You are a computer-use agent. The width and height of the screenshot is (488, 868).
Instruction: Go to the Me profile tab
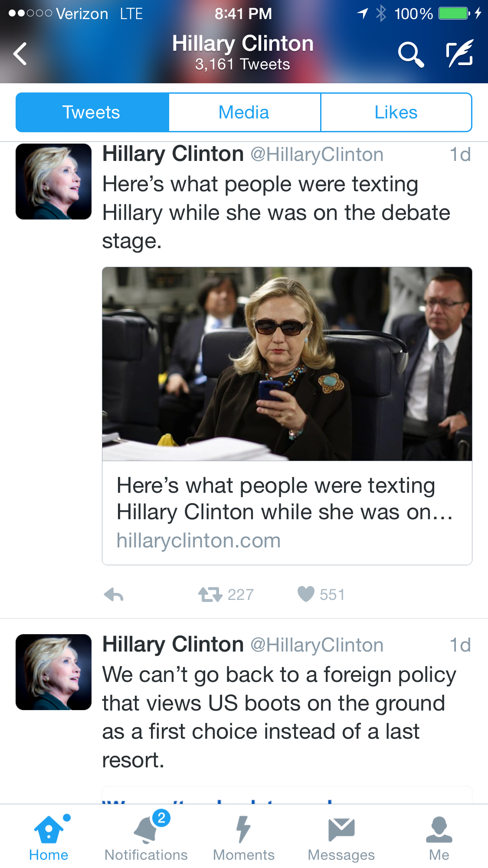tap(439, 837)
